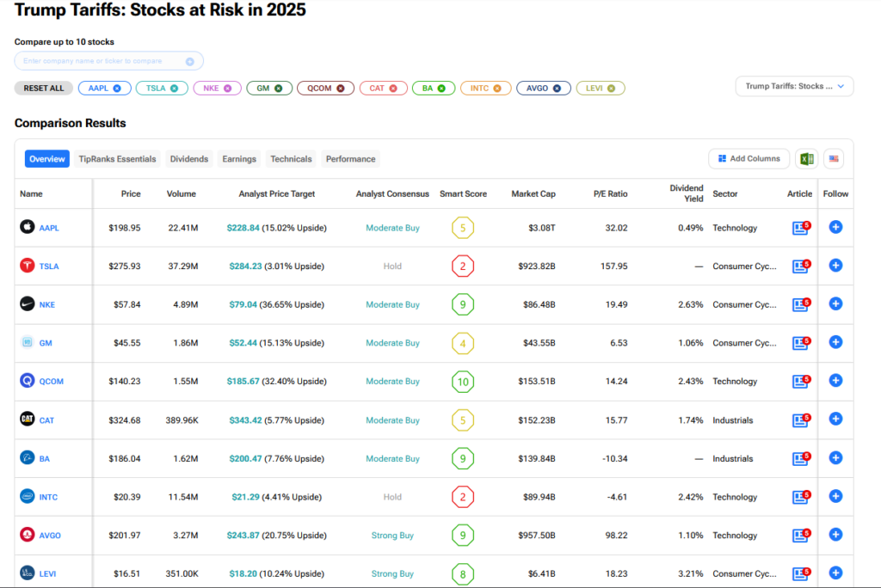The width and height of the screenshot is (881, 588).
Task: Switch to the Earnings tab
Action: [239, 159]
